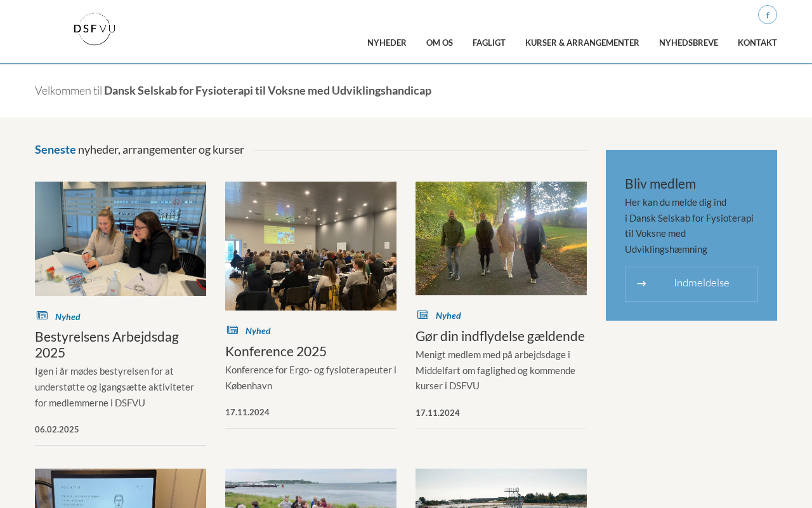Open Kurser & Arrangementer menu
This screenshot has width=812, height=508.
(x=582, y=43)
